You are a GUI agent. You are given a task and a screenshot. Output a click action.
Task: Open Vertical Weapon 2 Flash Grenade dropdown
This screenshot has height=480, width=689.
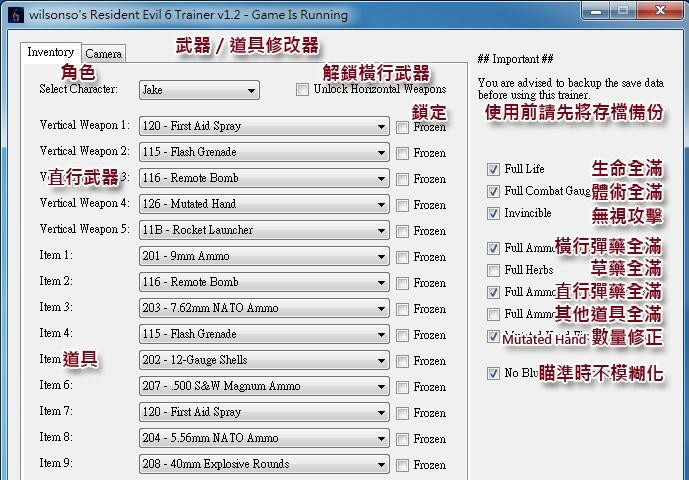click(264, 152)
